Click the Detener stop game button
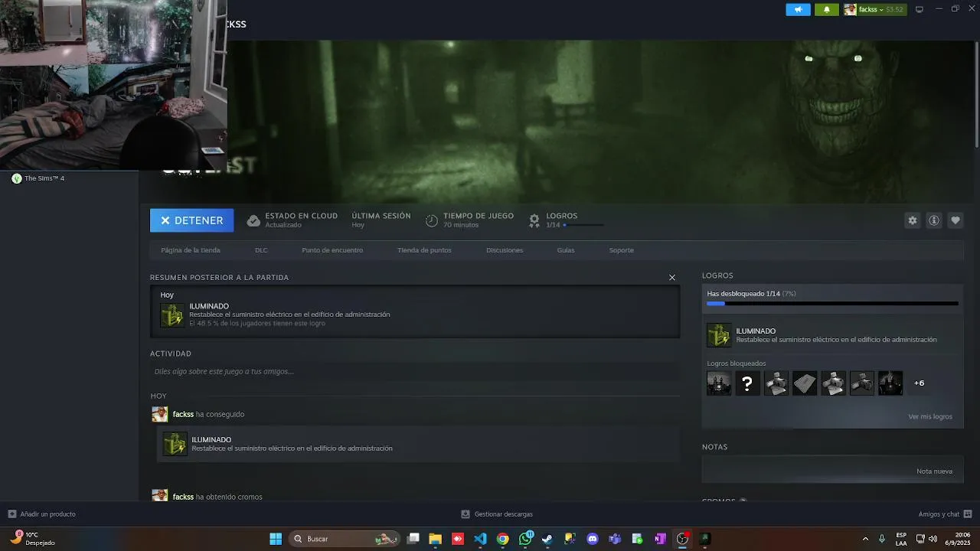 pos(191,220)
